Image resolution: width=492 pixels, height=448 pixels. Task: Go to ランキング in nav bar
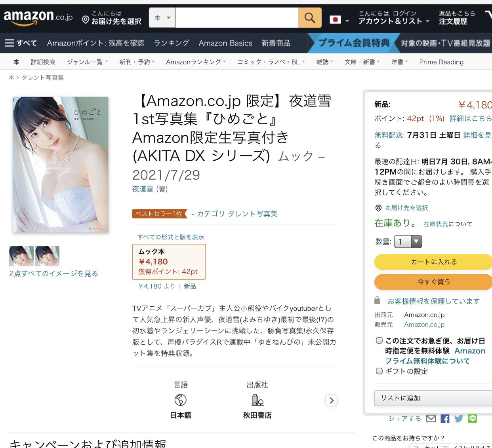[x=172, y=43]
